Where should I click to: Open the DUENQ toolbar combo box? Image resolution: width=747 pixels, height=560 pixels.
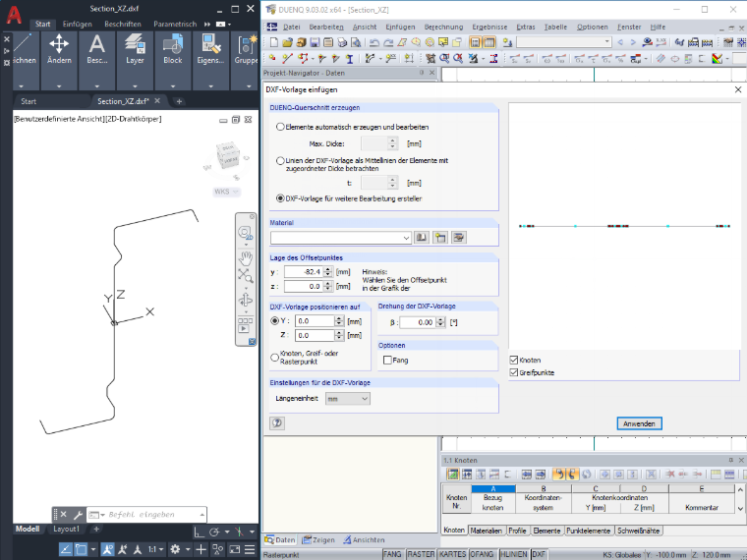click(564, 42)
